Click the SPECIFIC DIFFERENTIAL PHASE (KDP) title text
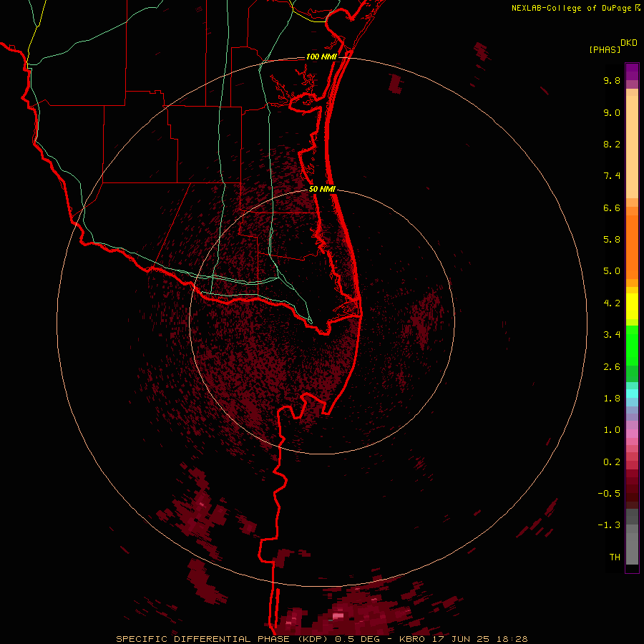This screenshot has width=644, height=644. [x=222, y=639]
